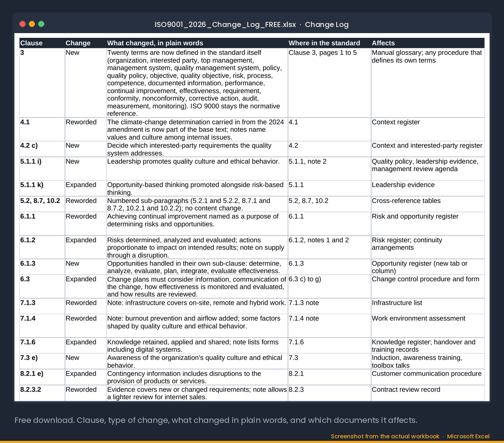This screenshot has width=504, height=443.
Task: Select clause cell '8.2.3.2'
Action: [42, 393]
